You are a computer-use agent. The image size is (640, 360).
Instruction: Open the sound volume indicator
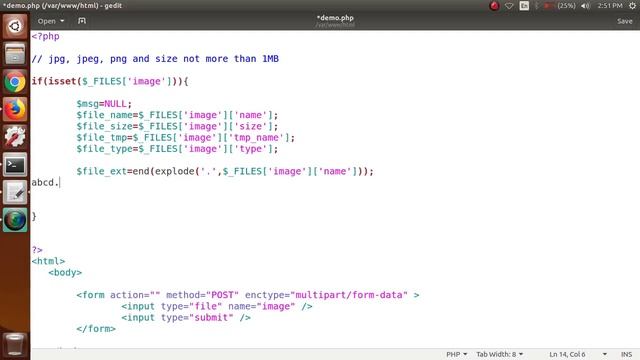(x=585, y=6)
